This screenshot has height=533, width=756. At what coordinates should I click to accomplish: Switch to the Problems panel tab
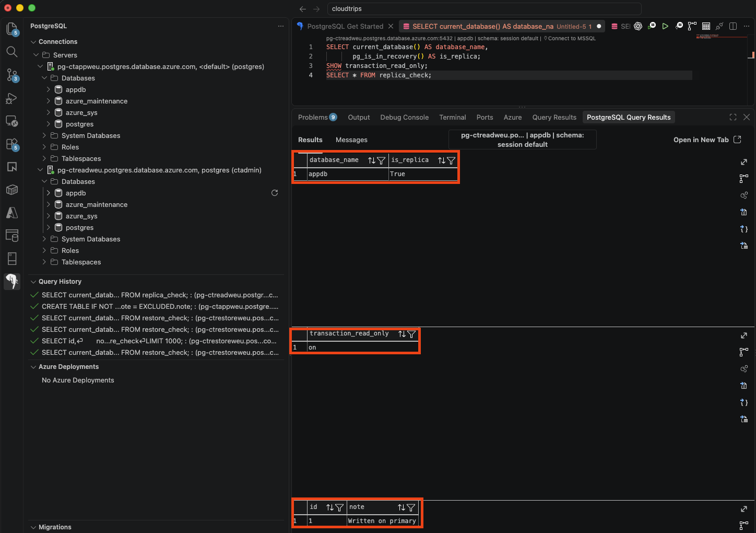pyautogui.click(x=317, y=117)
